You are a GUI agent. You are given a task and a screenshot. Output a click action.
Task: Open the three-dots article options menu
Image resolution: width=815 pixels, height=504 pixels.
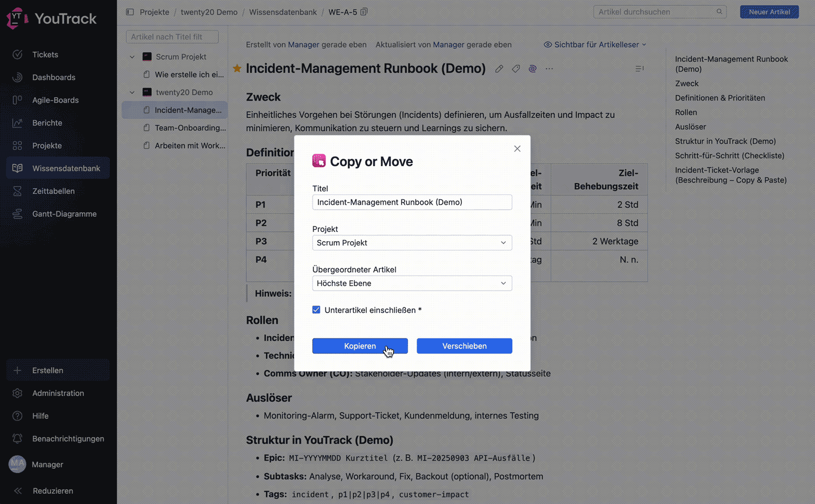pos(549,69)
